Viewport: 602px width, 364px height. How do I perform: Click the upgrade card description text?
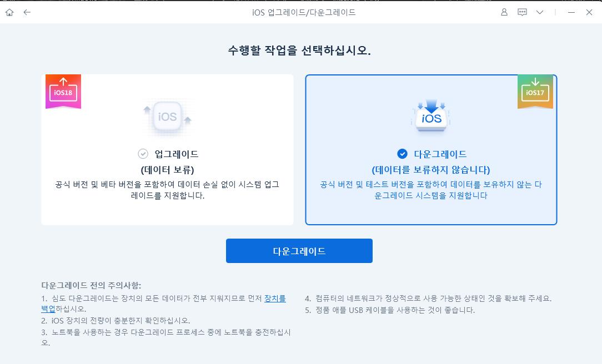[x=167, y=190]
